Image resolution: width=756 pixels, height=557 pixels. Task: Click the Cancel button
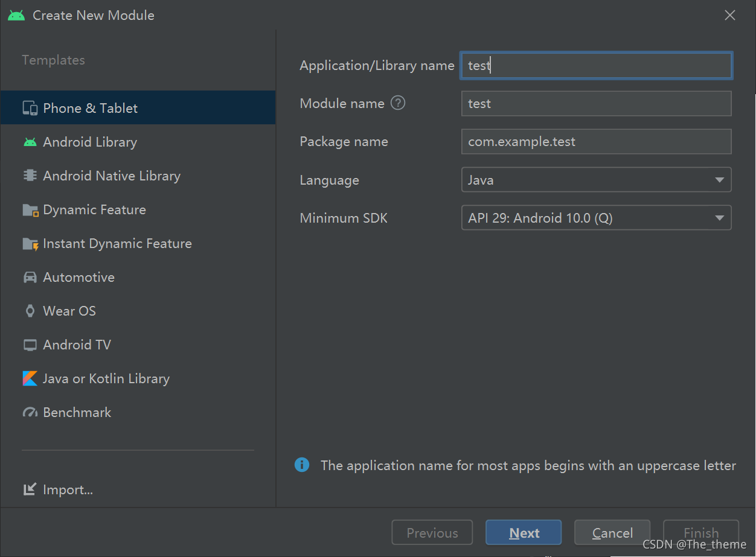(x=612, y=533)
